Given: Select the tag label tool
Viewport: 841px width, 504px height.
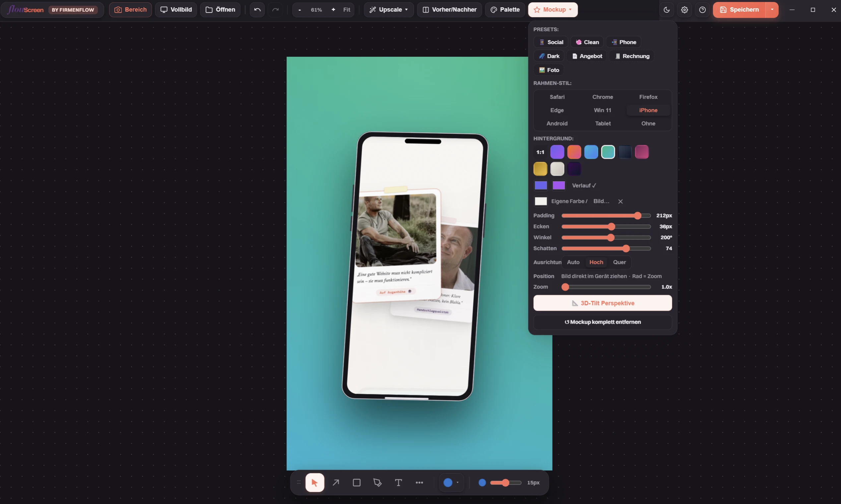Looking at the screenshot, I should tap(377, 482).
